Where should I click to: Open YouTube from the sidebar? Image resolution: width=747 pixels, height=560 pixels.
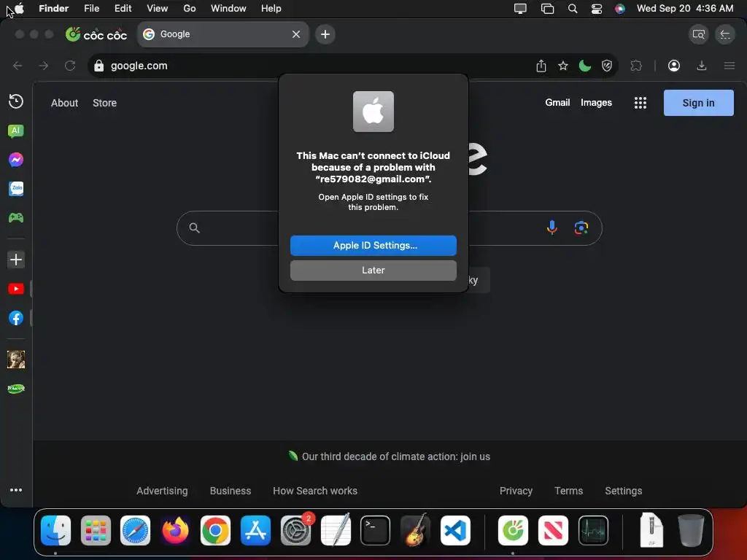coord(16,289)
